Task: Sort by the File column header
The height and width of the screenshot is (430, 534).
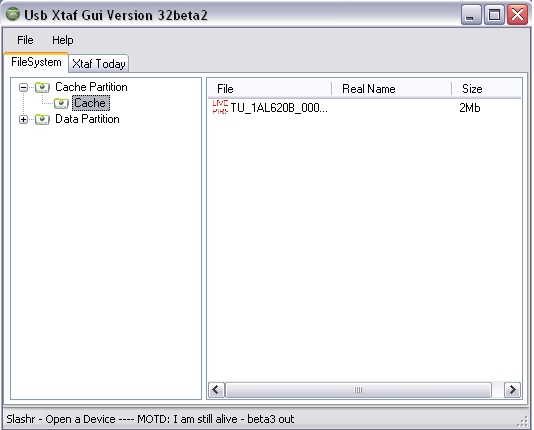Action: (270, 89)
